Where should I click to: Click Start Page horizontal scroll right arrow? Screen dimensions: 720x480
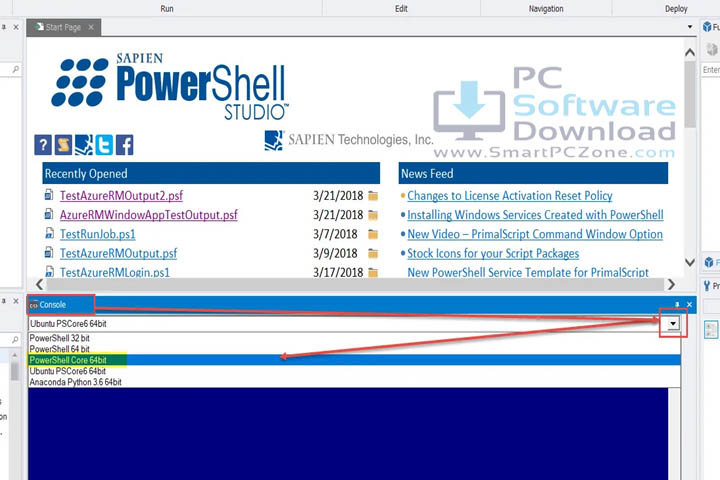tap(671, 284)
